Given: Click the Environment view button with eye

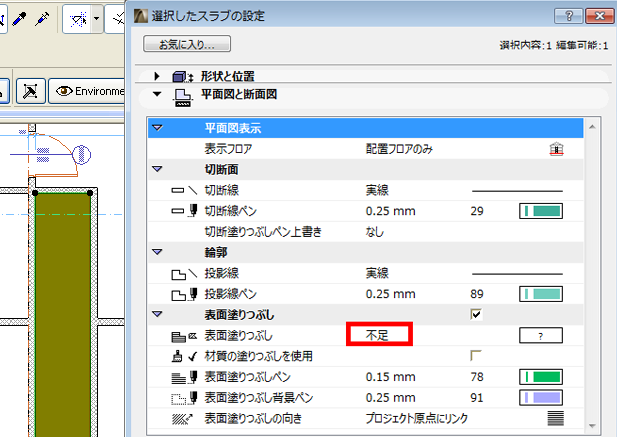Looking at the screenshot, I should pyautogui.click(x=87, y=91).
